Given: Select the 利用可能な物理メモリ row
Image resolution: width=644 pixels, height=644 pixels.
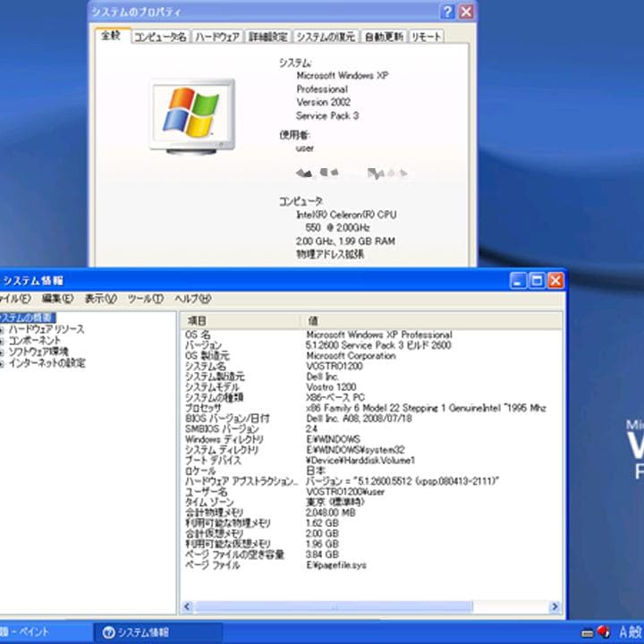Looking at the screenshot, I should (x=371, y=523).
